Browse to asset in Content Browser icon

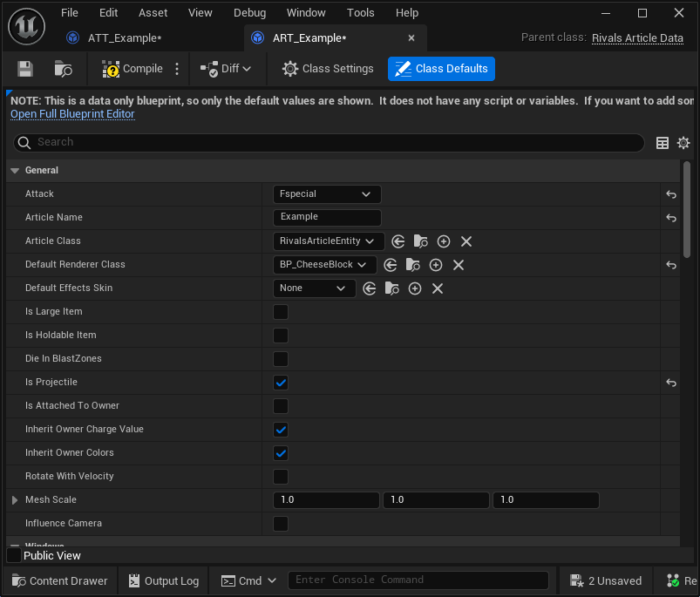63,69
